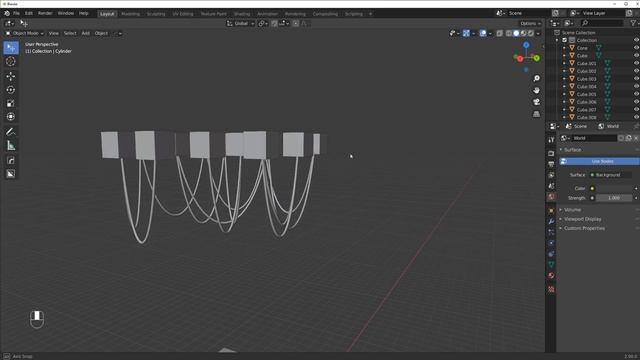Expand the Viewport Display panel

(582, 219)
